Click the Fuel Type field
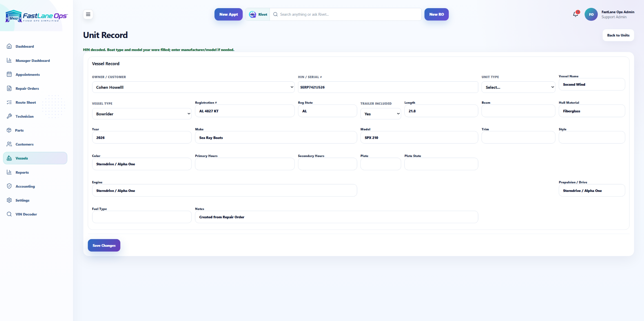The image size is (644, 321). point(142,217)
